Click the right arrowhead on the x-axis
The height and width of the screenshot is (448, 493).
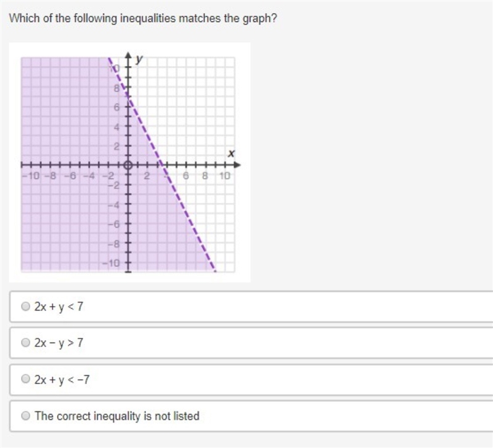coord(237,165)
